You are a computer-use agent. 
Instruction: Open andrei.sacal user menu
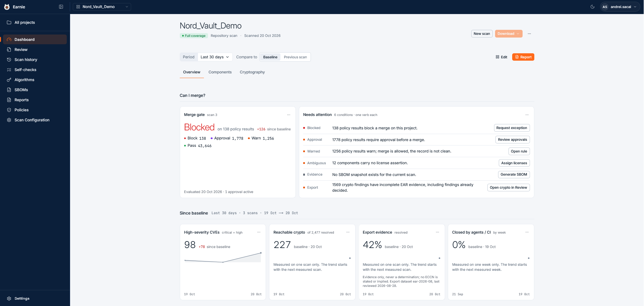pyautogui.click(x=620, y=7)
